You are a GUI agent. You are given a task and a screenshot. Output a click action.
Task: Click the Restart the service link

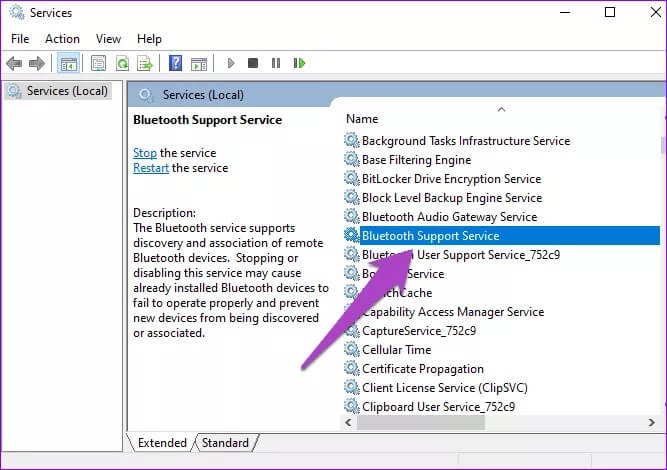[151, 168]
